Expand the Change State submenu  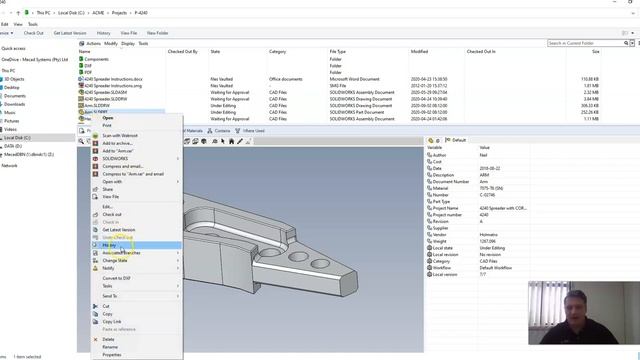[x=178, y=260]
